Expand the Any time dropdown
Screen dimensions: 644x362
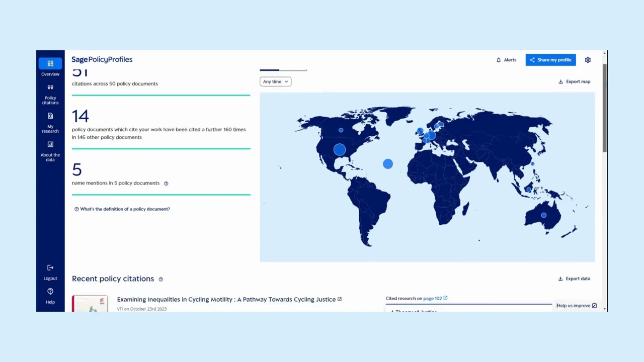tap(275, 81)
